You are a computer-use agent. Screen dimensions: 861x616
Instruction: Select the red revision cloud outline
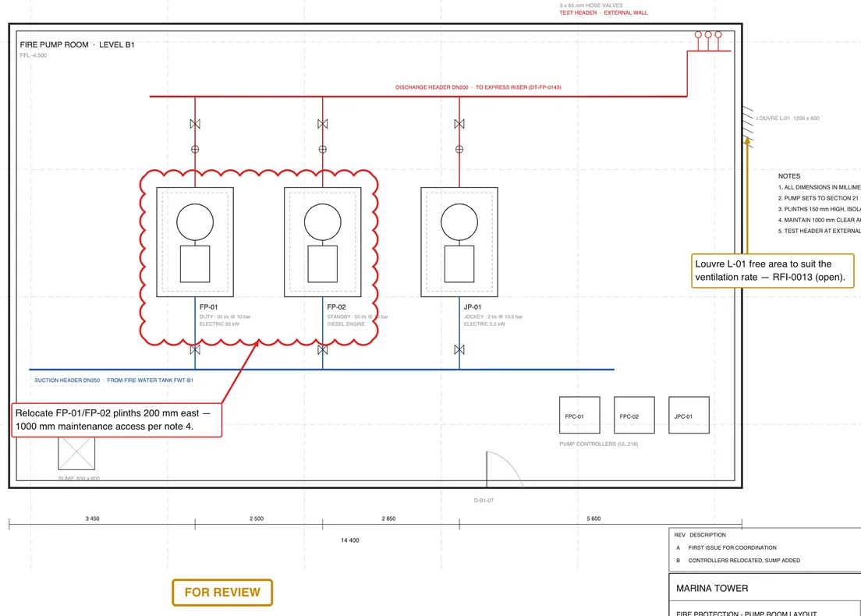259,257
